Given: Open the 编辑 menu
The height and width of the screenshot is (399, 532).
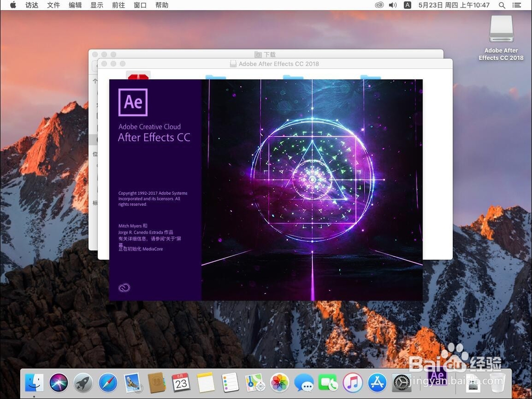Looking at the screenshot, I should [76, 5].
